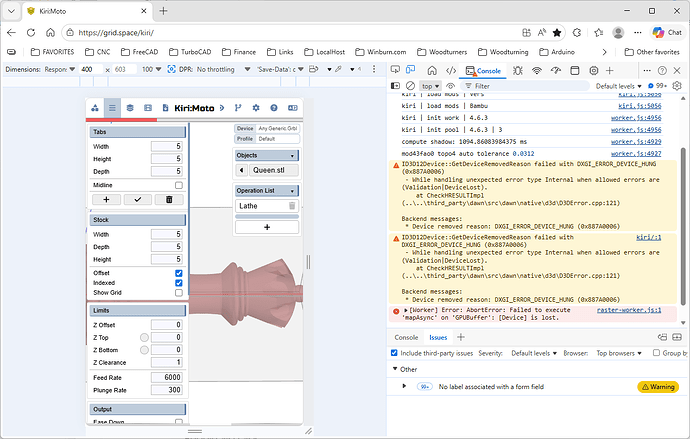Toggle the Kiri:Moto hamburger menu icon
690x439 pixels.
(112, 108)
